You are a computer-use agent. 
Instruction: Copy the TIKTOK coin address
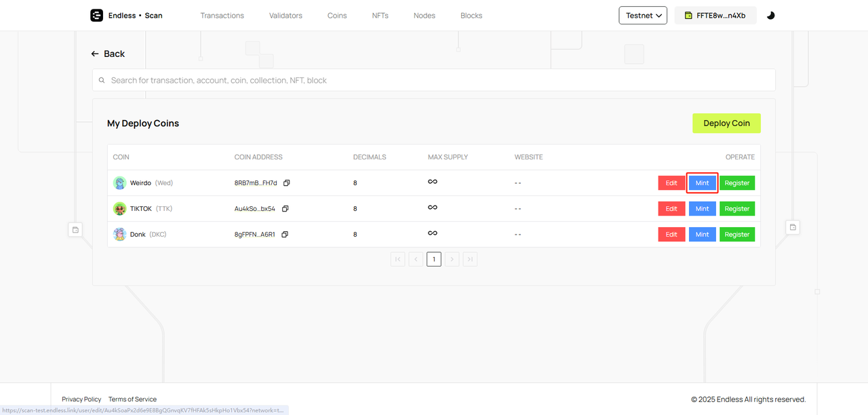tap(285, 209)
